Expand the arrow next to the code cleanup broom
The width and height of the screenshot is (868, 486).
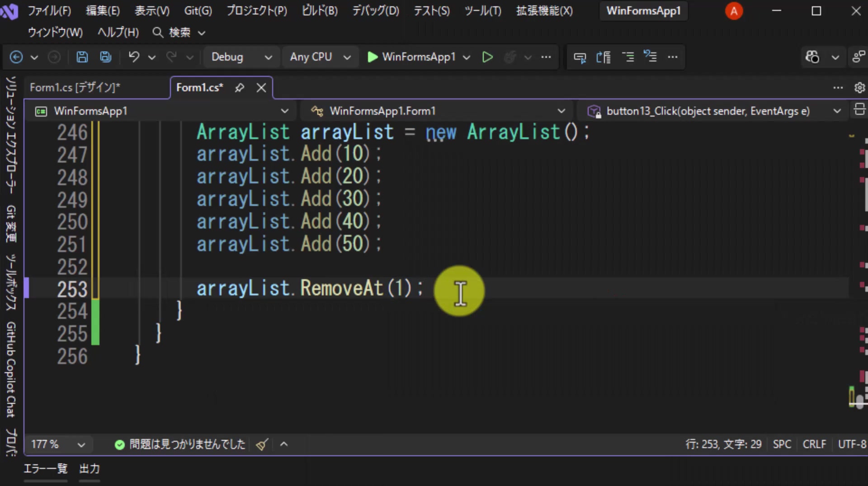pos(284,444)
